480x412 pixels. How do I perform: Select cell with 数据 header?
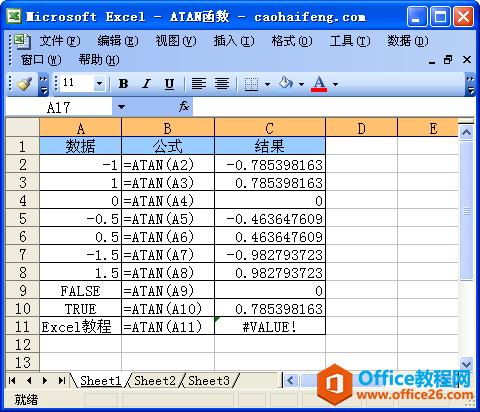coord(80,146)
